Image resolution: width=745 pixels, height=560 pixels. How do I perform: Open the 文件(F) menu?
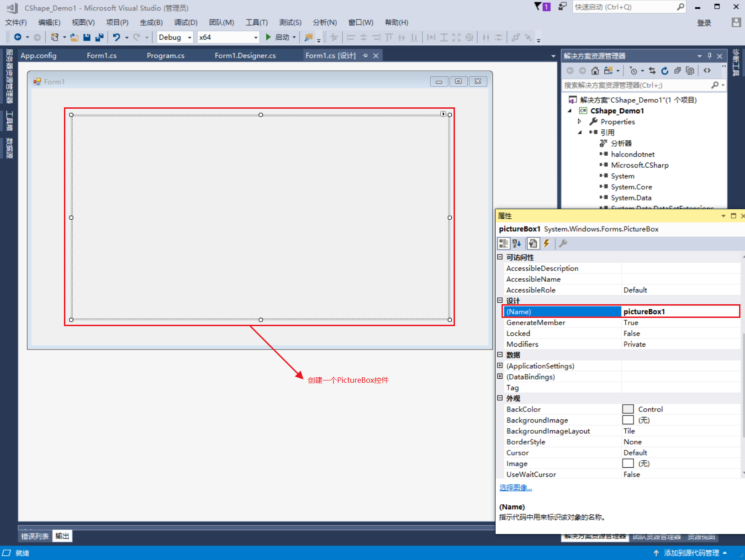(x=16, y=22)
